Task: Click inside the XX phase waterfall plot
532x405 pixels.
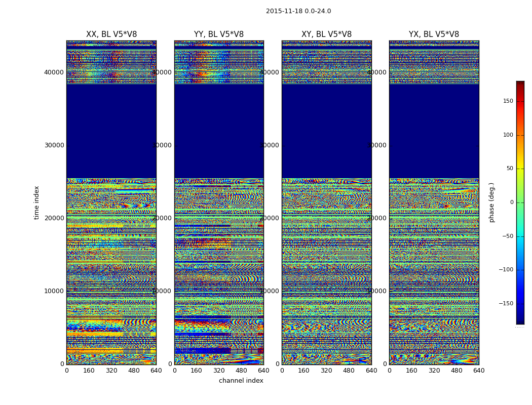Action: 111,202
